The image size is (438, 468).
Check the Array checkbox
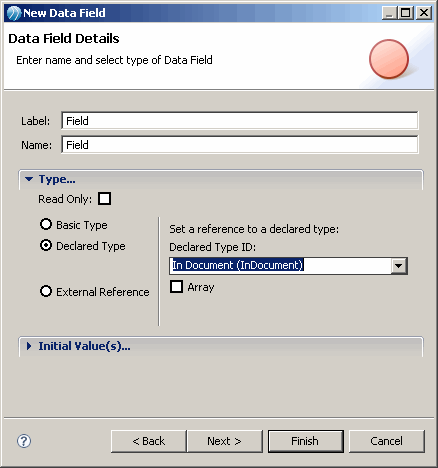[x=176, y=286]
